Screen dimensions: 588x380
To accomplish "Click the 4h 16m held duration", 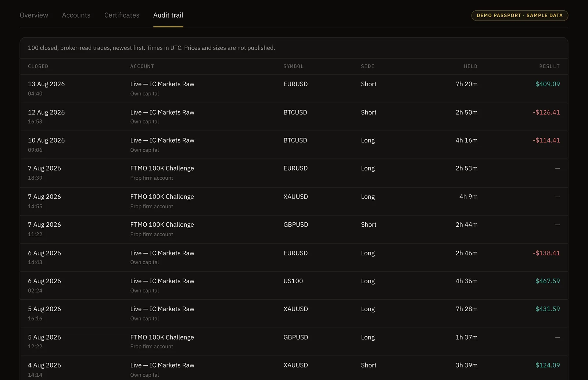I will click(467, 140).
